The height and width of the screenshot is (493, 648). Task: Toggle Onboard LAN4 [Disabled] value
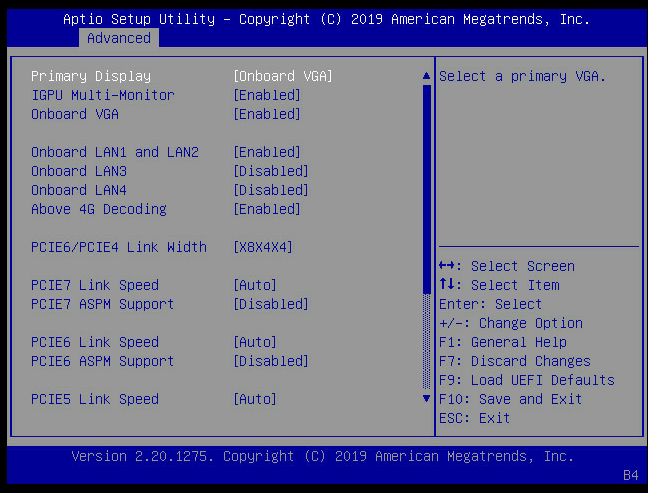tap(271, 190)
